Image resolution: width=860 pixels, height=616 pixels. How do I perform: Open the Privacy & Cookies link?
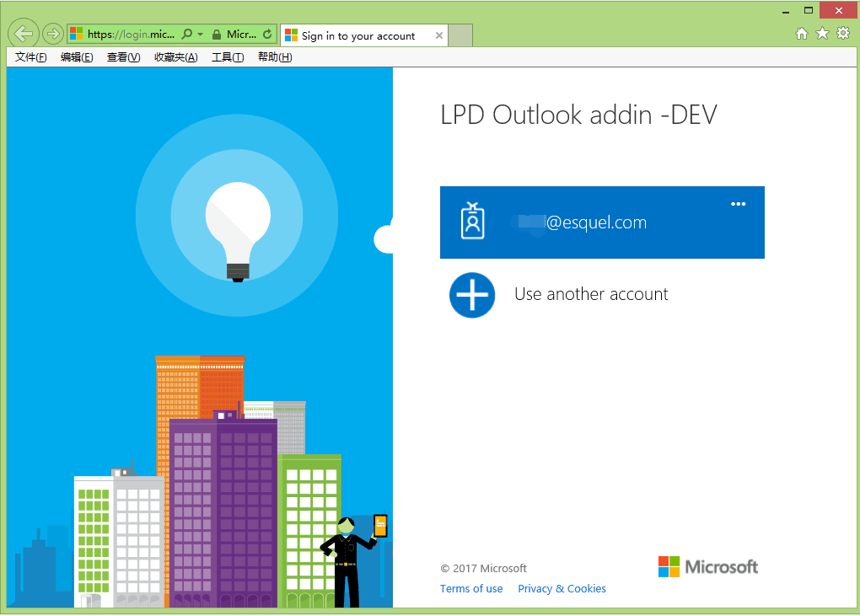coord(562,588)
